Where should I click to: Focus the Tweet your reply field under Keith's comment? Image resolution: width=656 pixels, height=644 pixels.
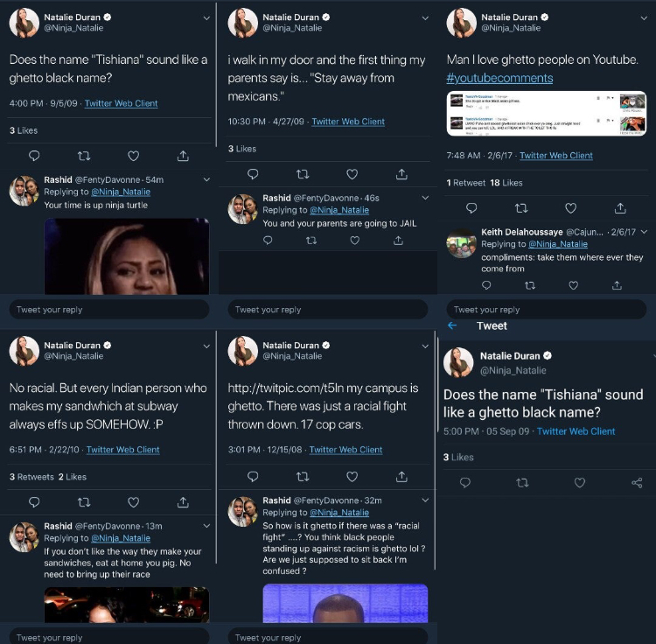tap(546, 310)
